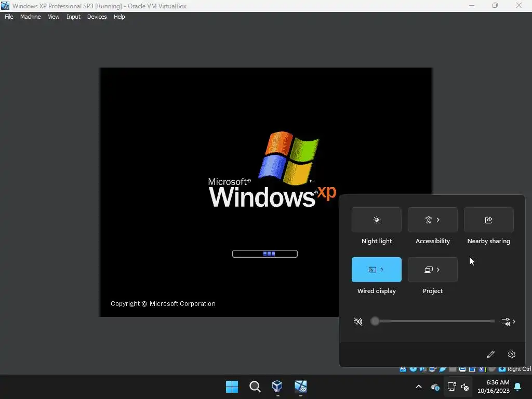Restore down the VirtualBox window
This screenshot has height=399, width=532.
[x=495, y=5]
